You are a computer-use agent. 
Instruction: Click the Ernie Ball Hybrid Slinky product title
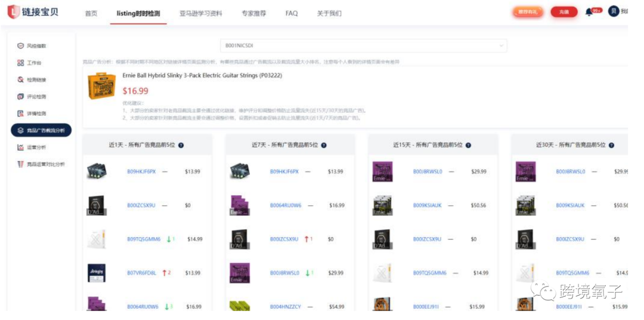click(202, 76)
